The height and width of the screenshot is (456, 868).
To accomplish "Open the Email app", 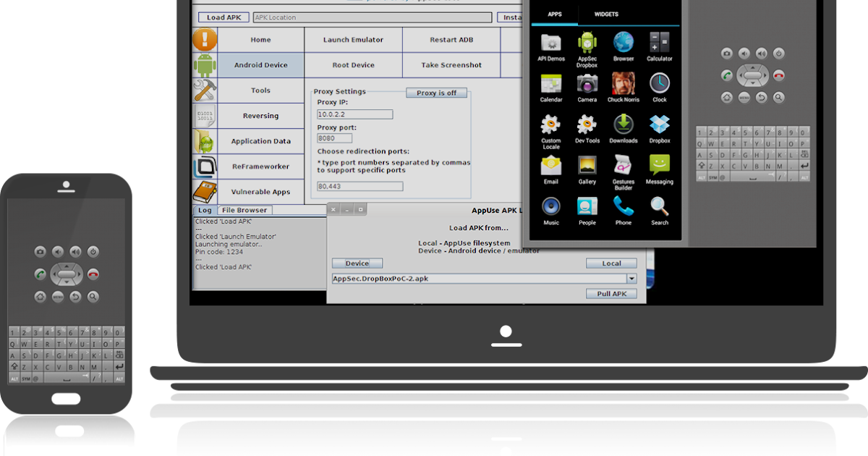I will 551,170.
